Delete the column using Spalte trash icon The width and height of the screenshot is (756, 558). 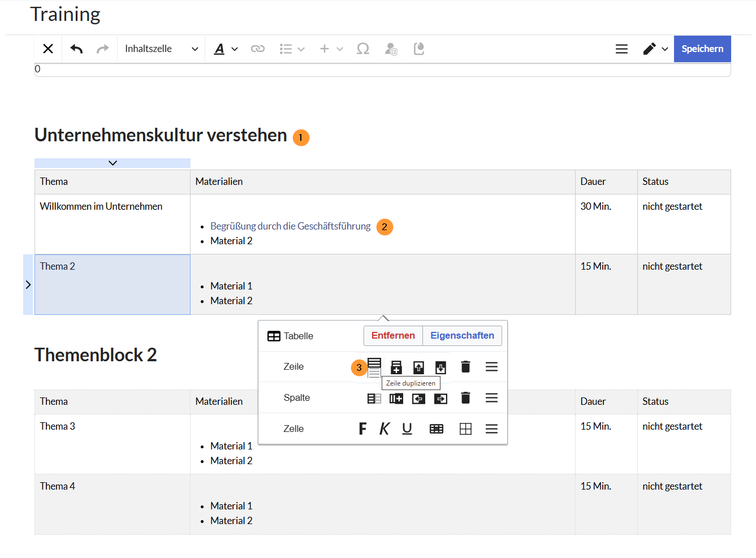[465, 398]
